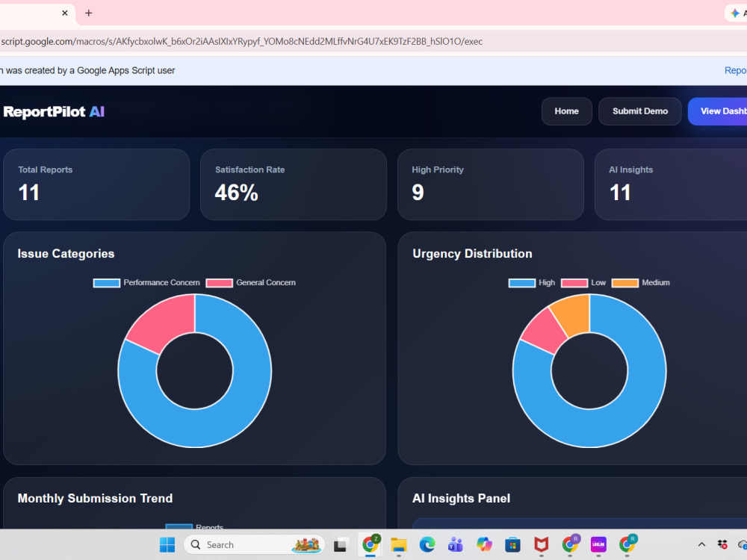The image size is (747, 560).
Task: Click the tray icon with red badge
Action: pyautogui.click(x=722, y=544)
